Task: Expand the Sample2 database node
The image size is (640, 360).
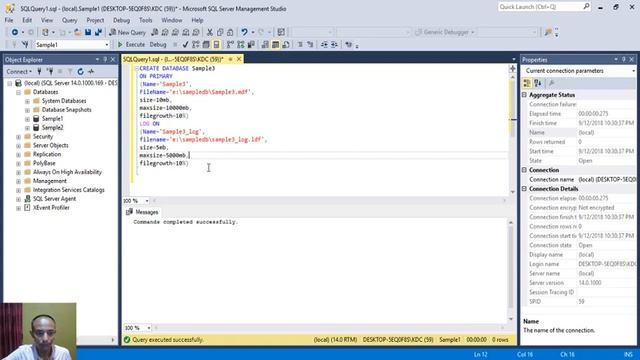Action: (27, 128)
